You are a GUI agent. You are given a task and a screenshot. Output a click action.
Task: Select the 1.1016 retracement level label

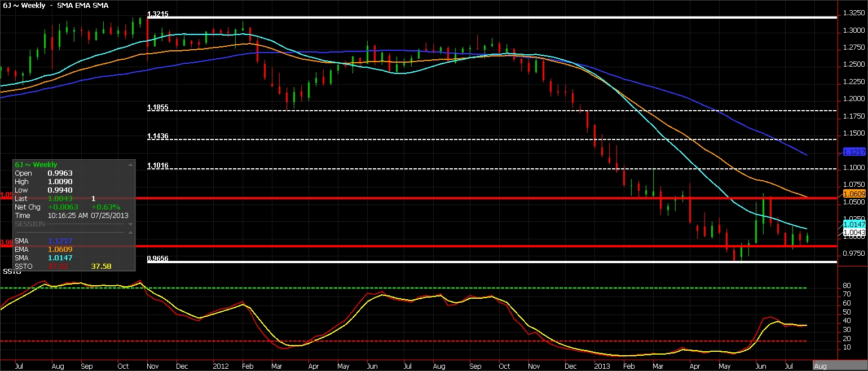pyautogui.click(x=158, y=166)
